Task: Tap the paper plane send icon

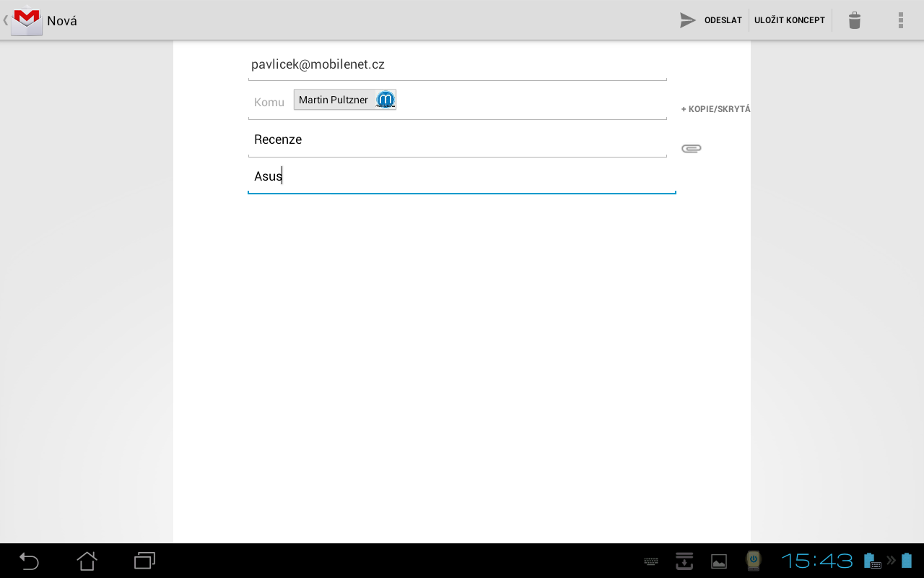Action: (687, 20)
